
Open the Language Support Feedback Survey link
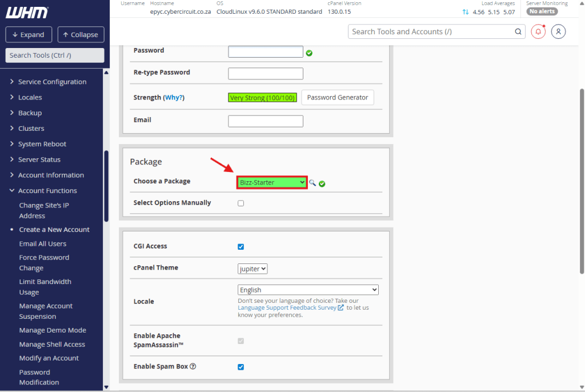[x=287, y=308]
